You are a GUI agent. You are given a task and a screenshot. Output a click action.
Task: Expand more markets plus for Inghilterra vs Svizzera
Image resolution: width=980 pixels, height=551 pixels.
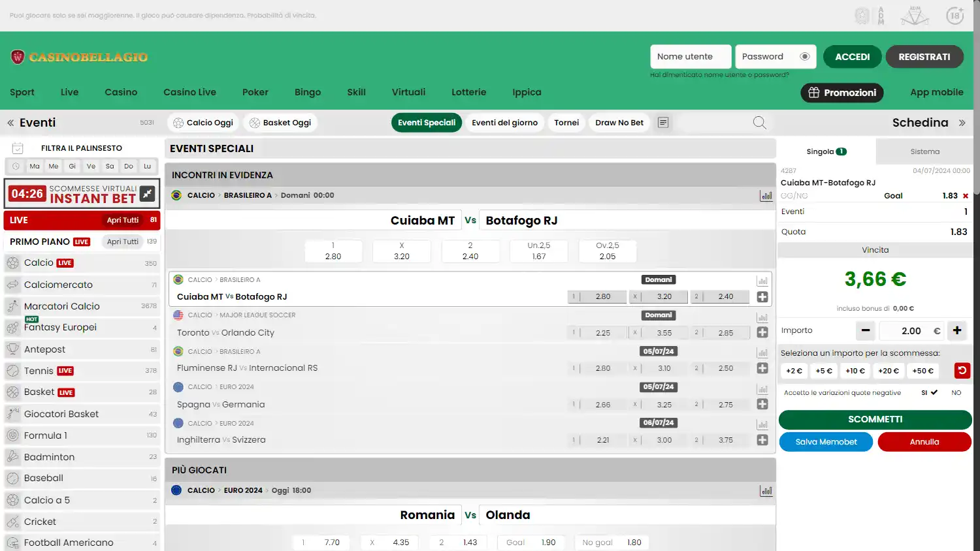pyautogui.click(x=762, y=440)
